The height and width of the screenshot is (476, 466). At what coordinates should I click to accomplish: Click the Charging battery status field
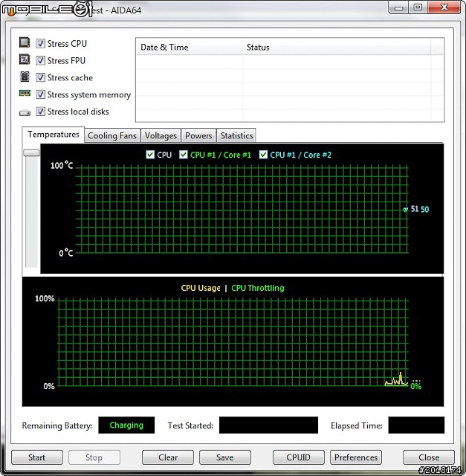pos(126,425)
